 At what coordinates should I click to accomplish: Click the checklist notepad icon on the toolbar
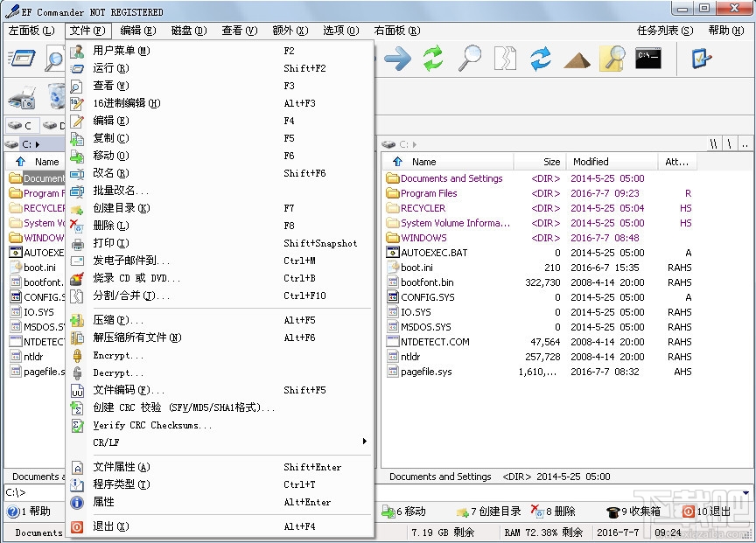(x=698, y=59)
